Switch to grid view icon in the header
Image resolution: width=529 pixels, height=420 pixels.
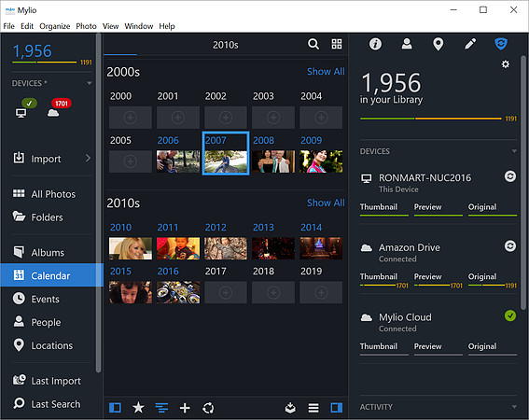coord(337,44)
